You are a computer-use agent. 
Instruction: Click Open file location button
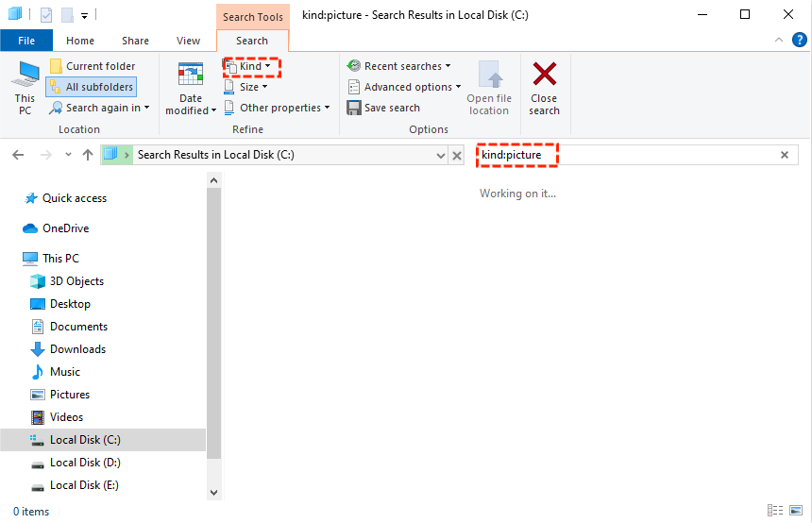[489, 88]
